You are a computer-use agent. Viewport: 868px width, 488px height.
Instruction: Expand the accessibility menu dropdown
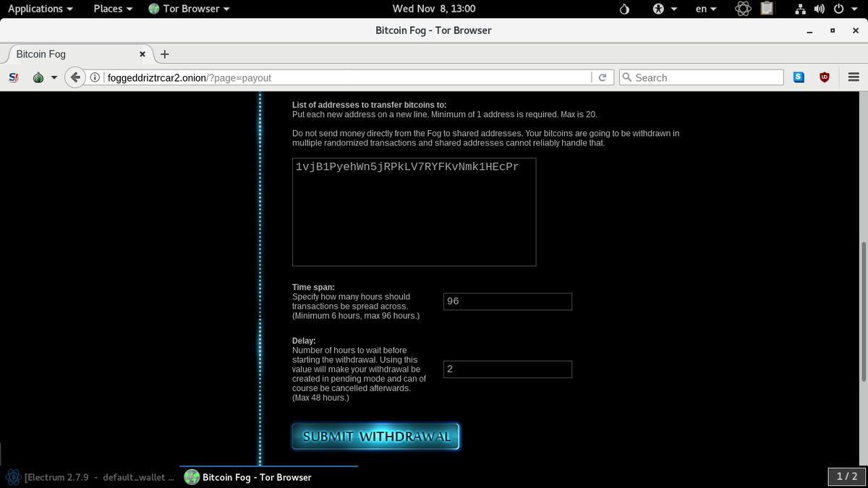point(663,9)
